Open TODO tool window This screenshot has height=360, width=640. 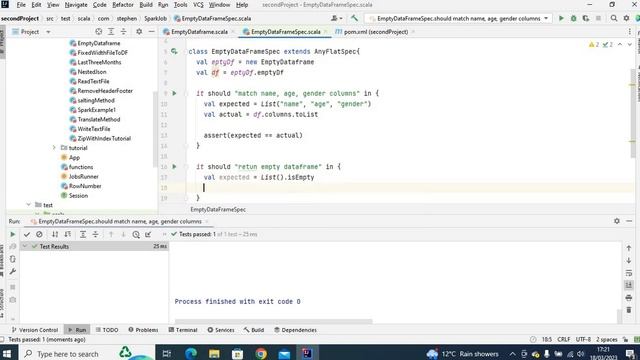click(x=107, y=330)
